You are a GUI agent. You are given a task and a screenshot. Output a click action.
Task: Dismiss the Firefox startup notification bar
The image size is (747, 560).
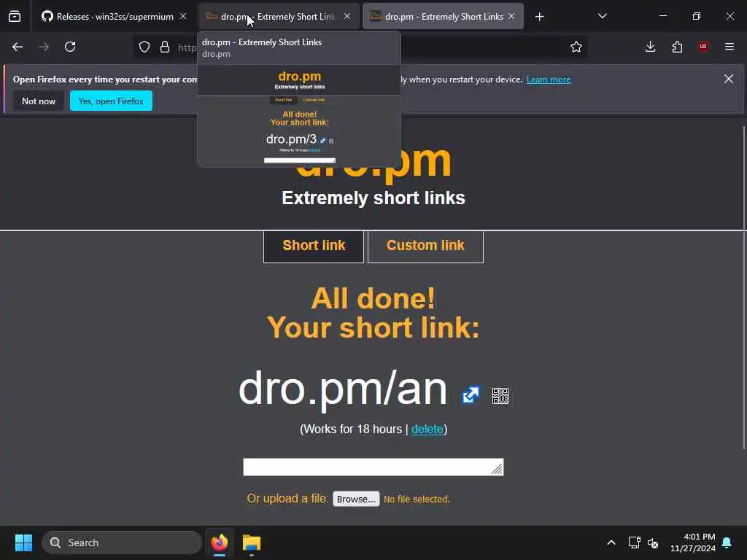point(729,79)
